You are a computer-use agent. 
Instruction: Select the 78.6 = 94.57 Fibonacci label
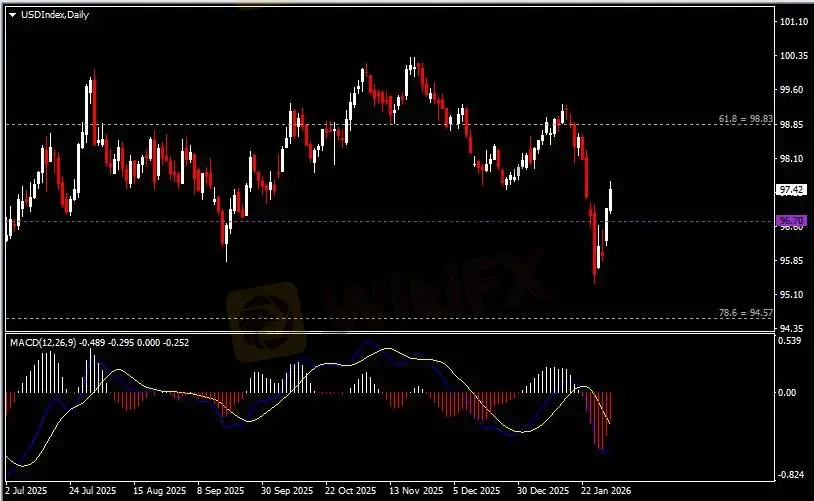(746, 313)
